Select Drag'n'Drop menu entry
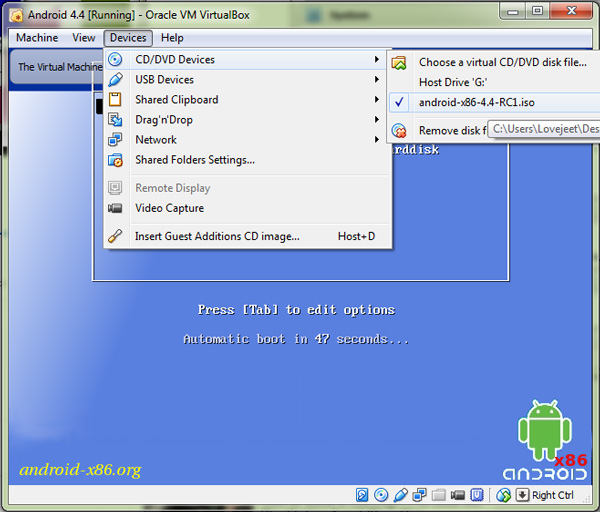This screenshot has height=512, width=600. [x=248, y=120]
